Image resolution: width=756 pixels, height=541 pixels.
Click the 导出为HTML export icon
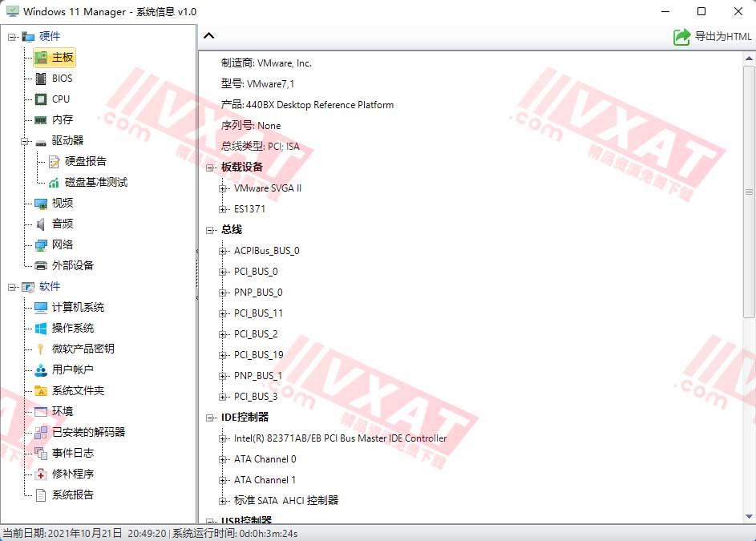click(x=681, y=37)
